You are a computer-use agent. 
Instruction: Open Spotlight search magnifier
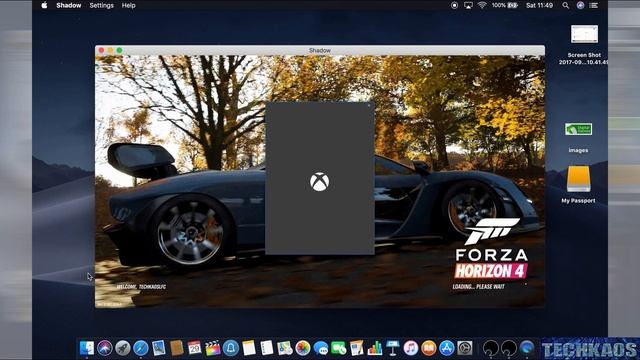[565, 5]
